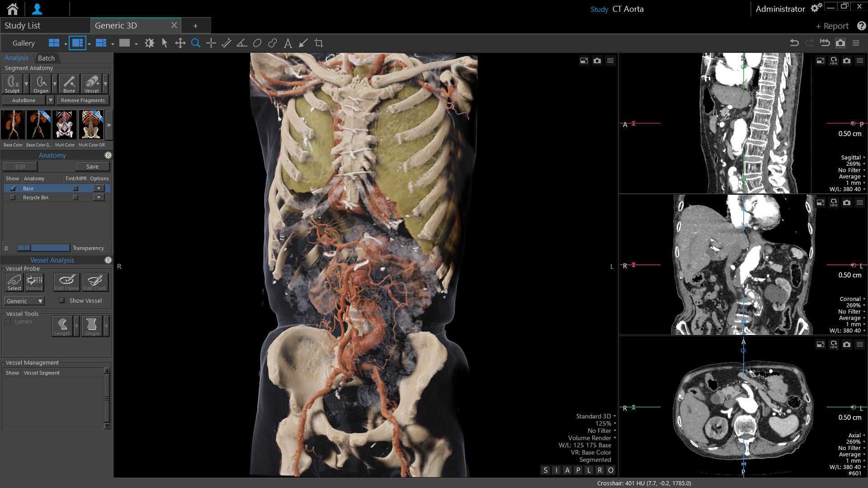Image resolution: width=868 pixels, height=488 pixels.
Task: Select the Vessel segmentation tool
Action: pos(91,84)
